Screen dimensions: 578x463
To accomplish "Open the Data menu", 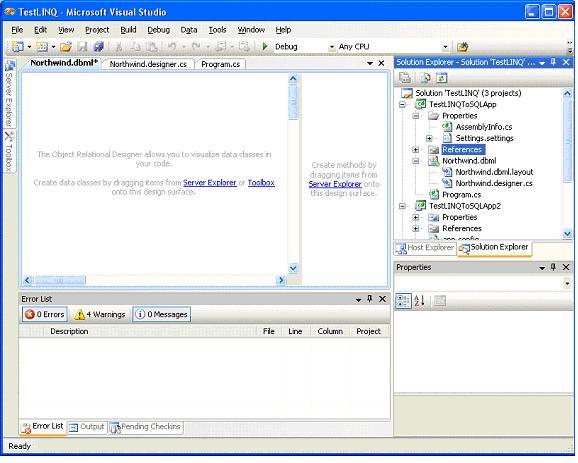I will click(189, 30).
